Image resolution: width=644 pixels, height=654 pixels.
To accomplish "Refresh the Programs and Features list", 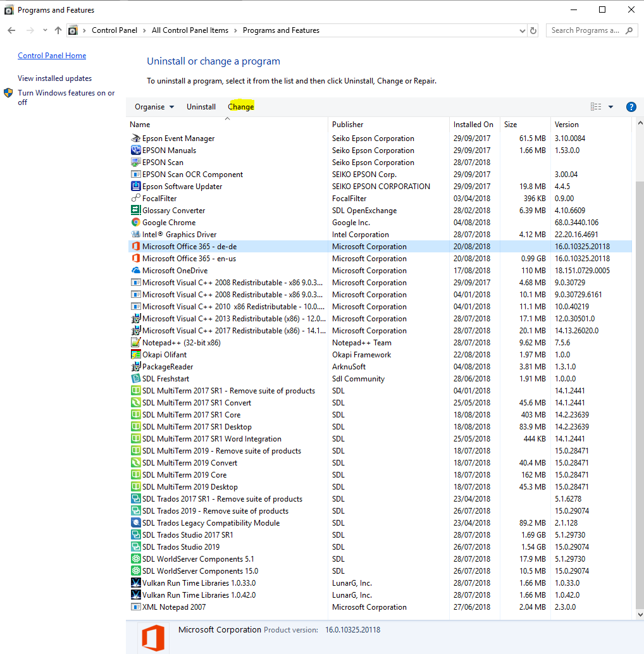I will click(533, 30).
